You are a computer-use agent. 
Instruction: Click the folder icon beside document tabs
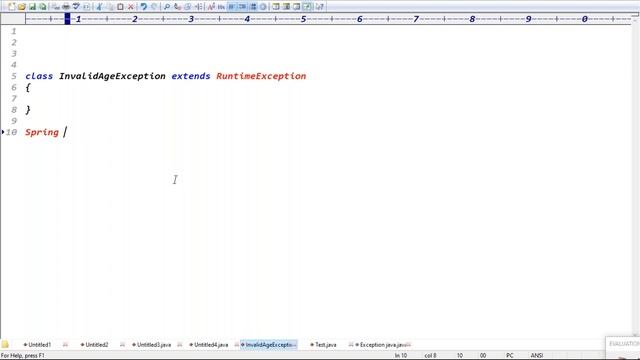click(5, 344)
